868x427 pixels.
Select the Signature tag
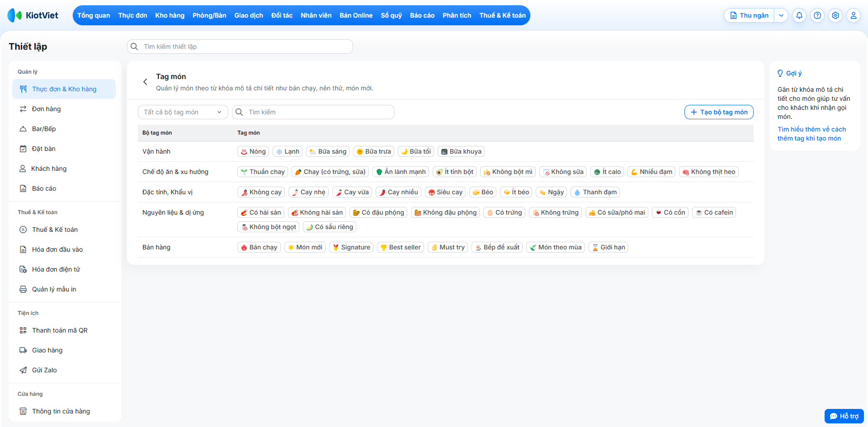tap(351, 247)
